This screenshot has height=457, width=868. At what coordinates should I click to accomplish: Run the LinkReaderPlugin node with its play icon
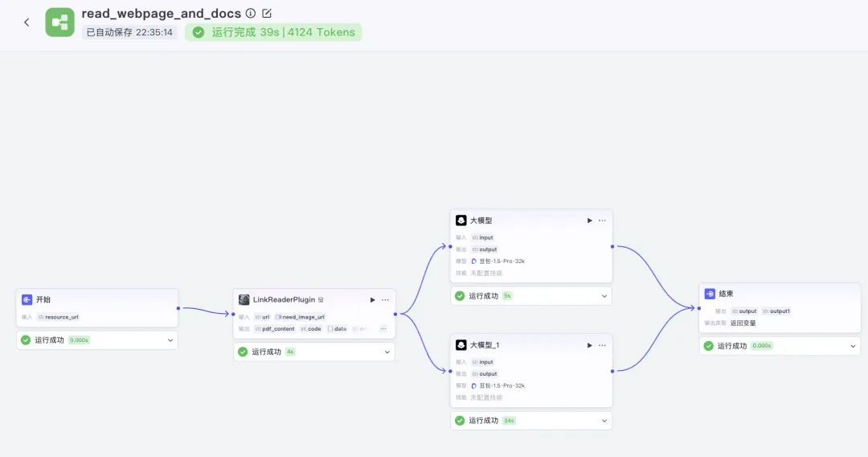point(373,299)
